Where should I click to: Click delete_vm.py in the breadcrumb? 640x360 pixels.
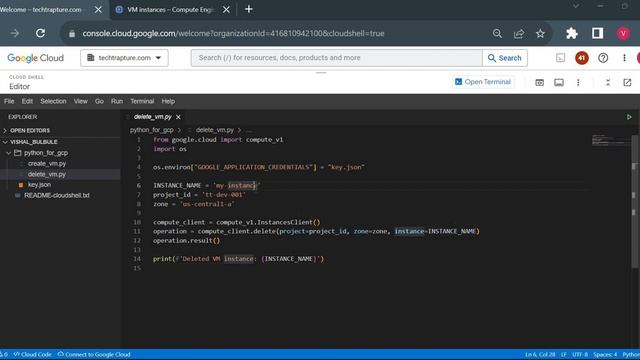click(x=215, y=130)
